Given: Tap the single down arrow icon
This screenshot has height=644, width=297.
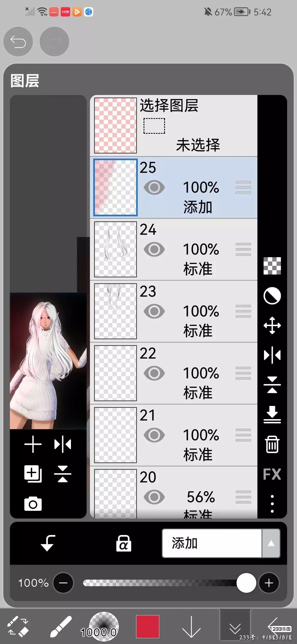Looking at the screenshot, I should pos(191,627).
